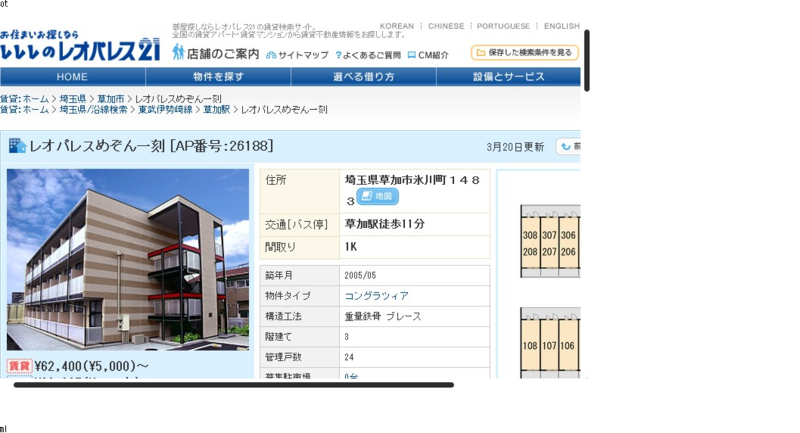Screen dimensions: 800x433
Task: Open サイトマップ link
Action: point(303,55)
